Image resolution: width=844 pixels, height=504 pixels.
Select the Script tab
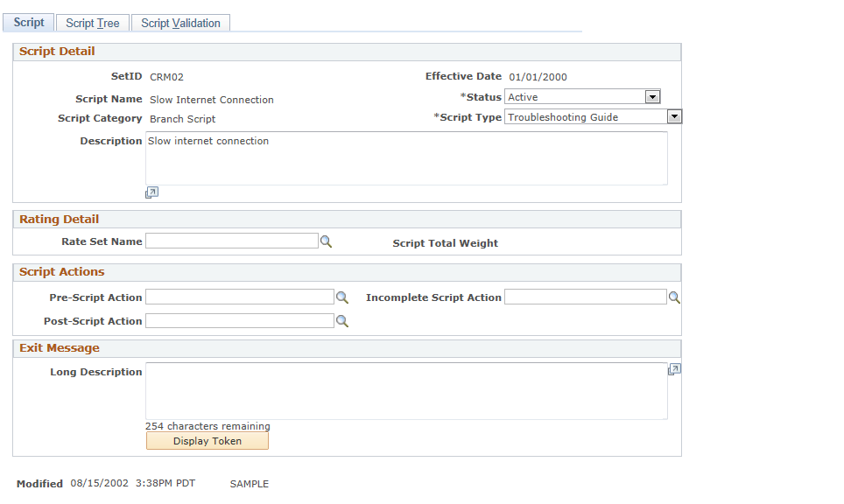click(29, 23)
